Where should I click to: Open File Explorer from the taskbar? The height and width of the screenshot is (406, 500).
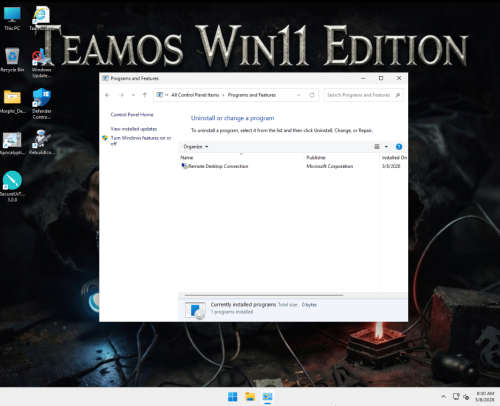click(x=250, y=397)
